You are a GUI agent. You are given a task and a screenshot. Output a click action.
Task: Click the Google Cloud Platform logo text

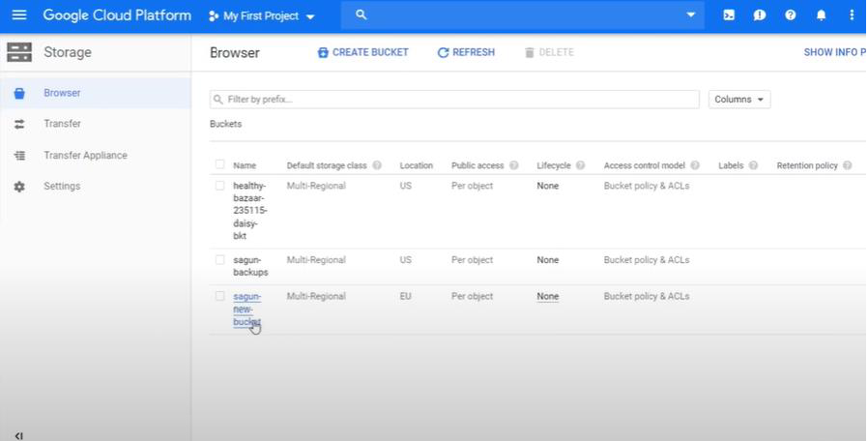(117, 15)
